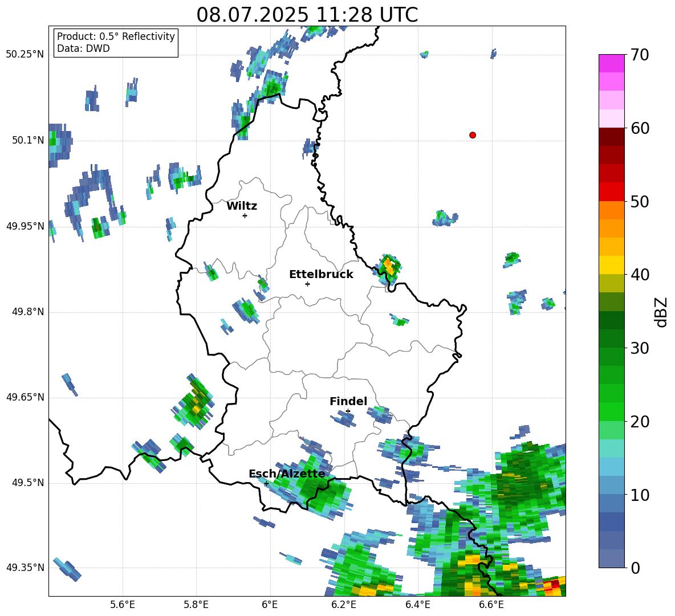The width and height of the screenshot is (675, 616).
Task: Click the longitude label 6°E
Action: (x=270, y=605)
